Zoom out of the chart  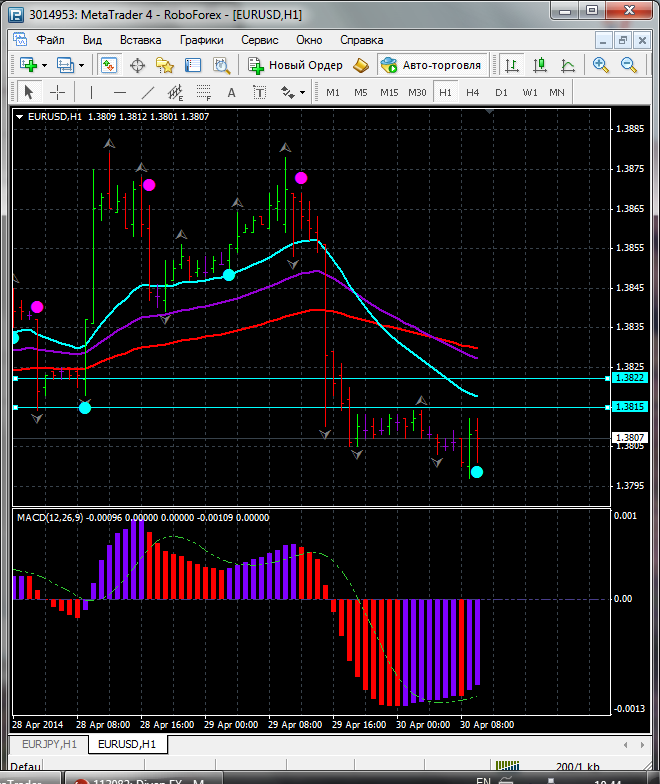(x=629, y=65)
